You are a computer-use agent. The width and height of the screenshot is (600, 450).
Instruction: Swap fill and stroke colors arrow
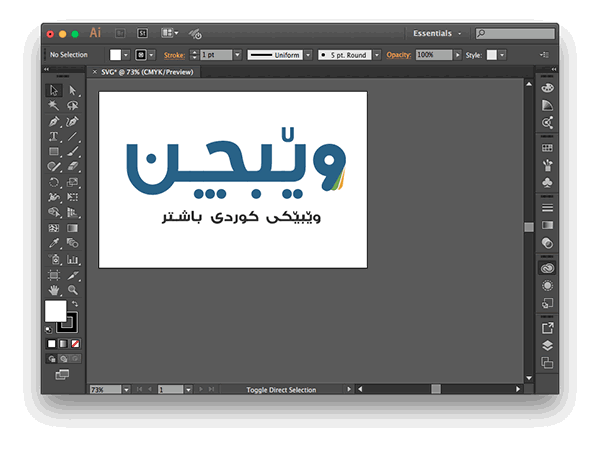click(75, 304)
